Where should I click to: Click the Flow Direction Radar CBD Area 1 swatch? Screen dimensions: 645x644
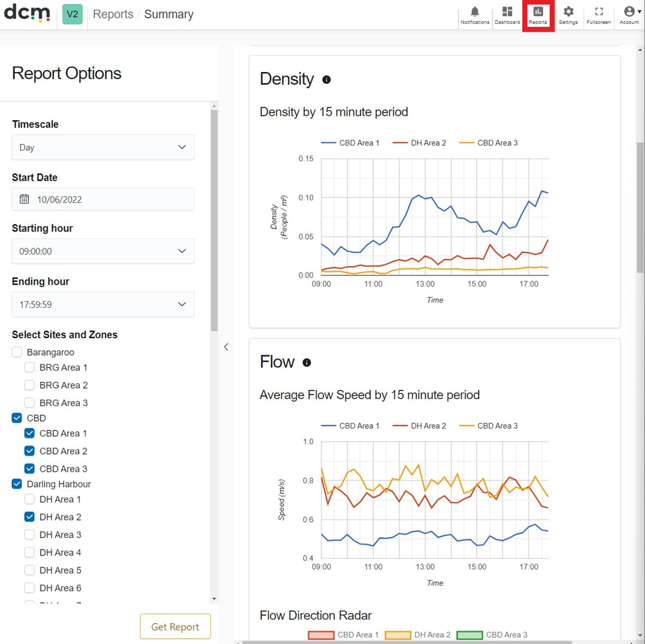click(321, 635)
